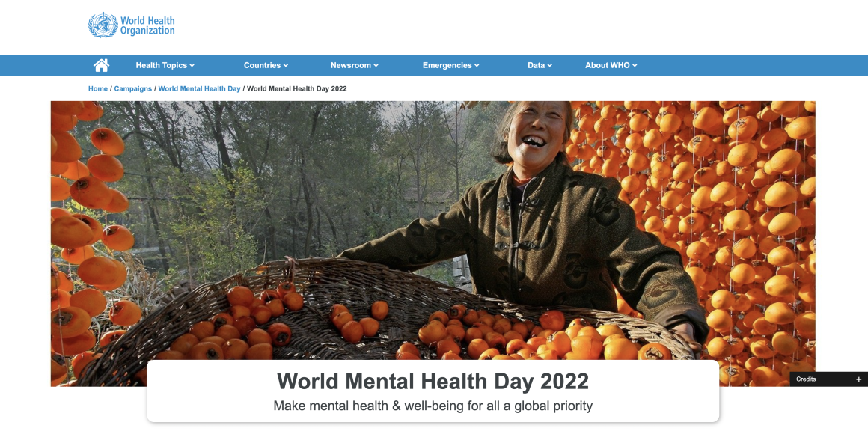Viewport: 868px width, 437px height.
Task: Click the plus icon beside Credits
Action: 858,379
